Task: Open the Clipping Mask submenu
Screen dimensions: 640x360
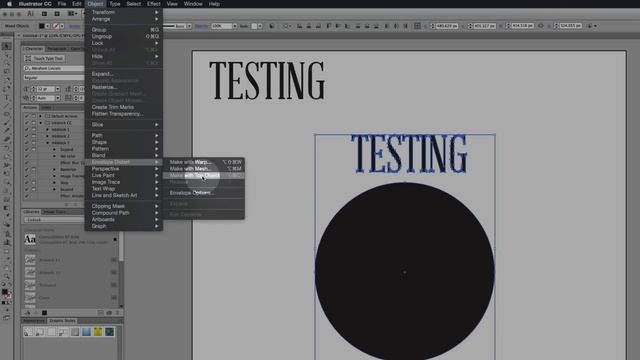Action: [x=124, y=206]
